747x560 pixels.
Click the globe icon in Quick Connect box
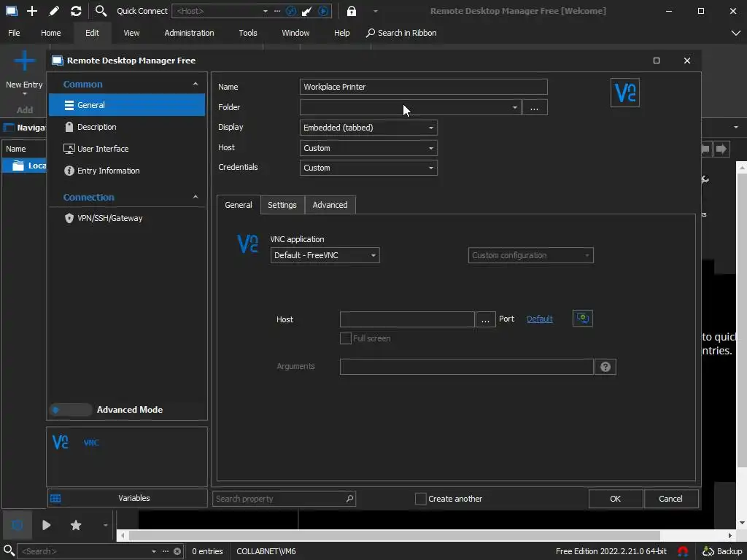tap(290, 11)
